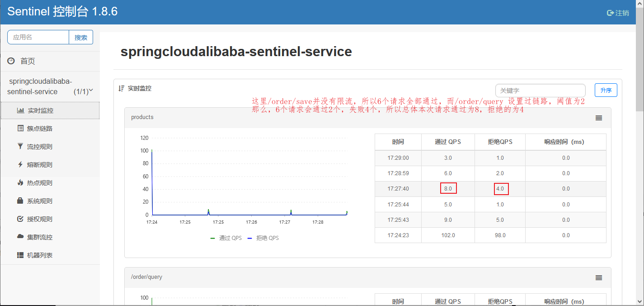Click the 17:24:23 time cell

coord(398,235)
